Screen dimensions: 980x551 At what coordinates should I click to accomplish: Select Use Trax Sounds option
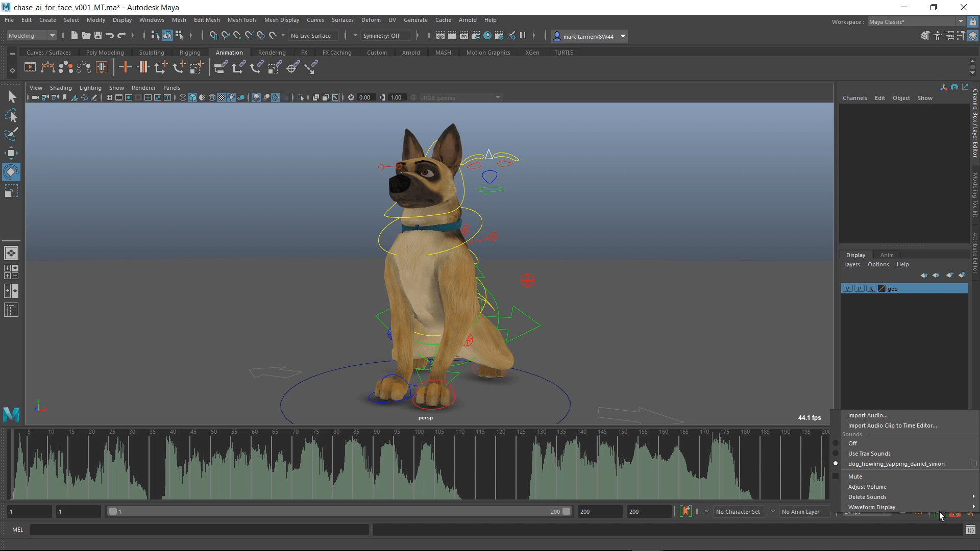pyautogui.click(x=869, y=454)
